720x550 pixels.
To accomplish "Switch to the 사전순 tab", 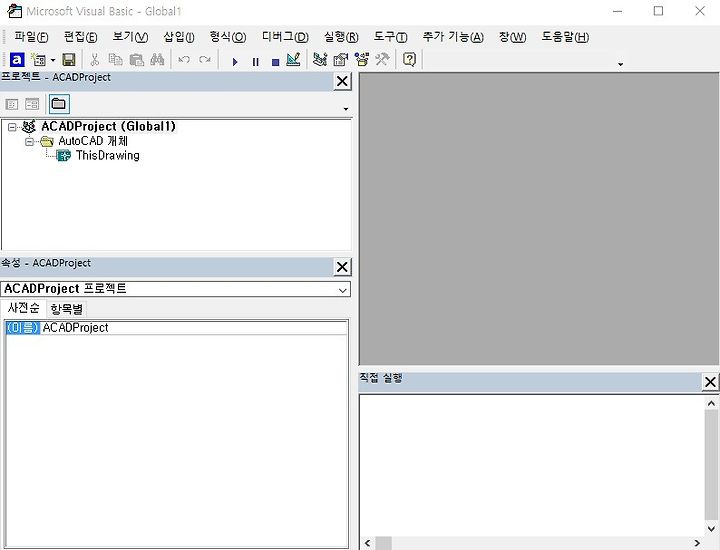I will click(x=23, y=308).
